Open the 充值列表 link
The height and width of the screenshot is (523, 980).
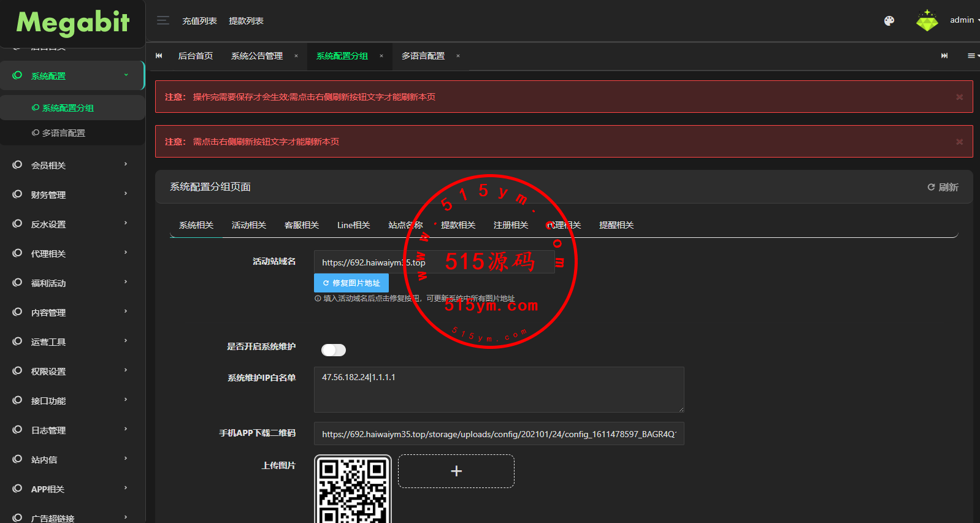coord(199,21)
